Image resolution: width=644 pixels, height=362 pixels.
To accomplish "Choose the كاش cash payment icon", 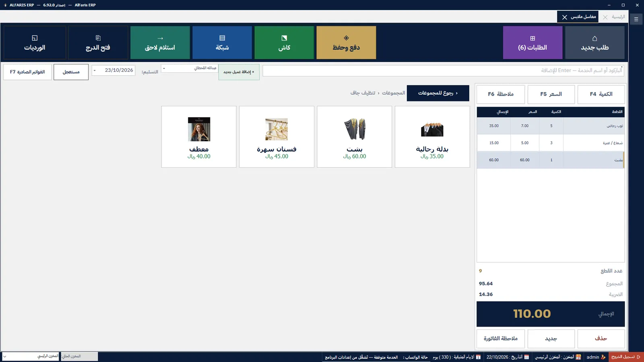I will tap(284, 38).
